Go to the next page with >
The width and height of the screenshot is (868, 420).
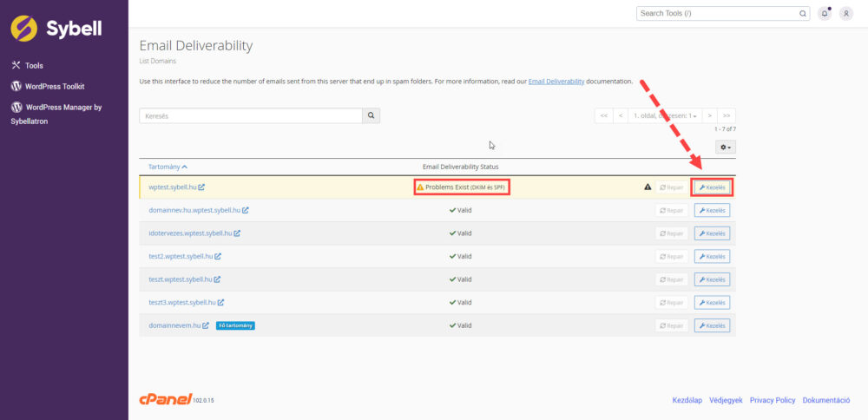710,115
